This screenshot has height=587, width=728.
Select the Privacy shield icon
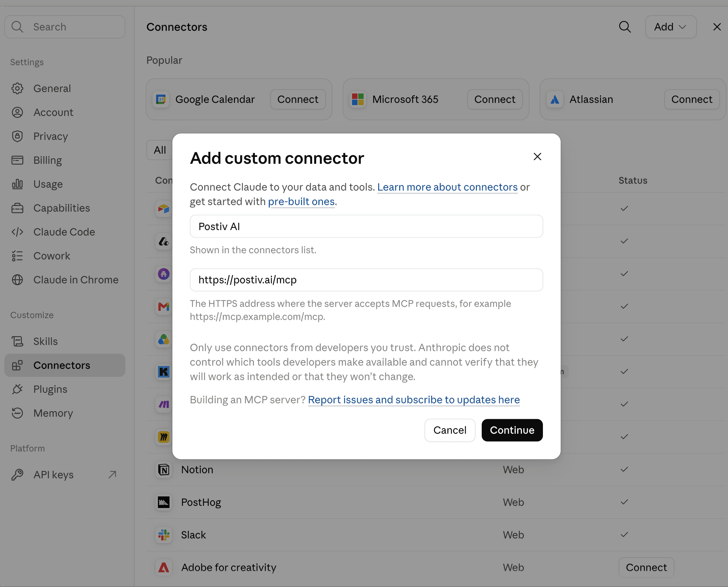pos(17,136)
